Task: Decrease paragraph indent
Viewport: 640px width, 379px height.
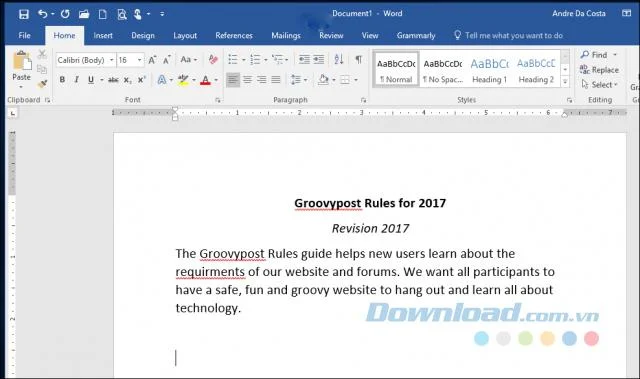Action: [304, 60]
